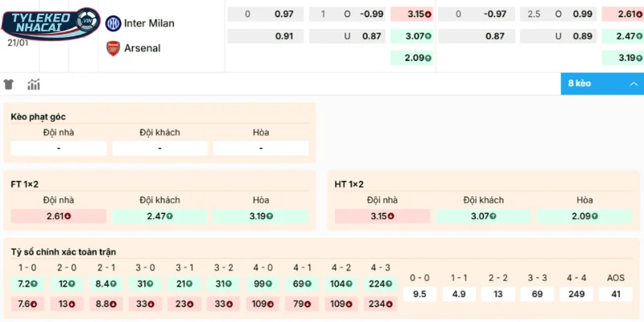Collapse the 8 kèo panel

click(633, 84)
